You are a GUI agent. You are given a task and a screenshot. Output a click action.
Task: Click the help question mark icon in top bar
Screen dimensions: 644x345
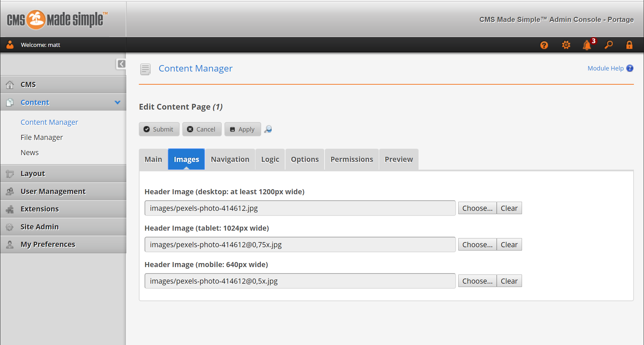(x=544, y=45)
